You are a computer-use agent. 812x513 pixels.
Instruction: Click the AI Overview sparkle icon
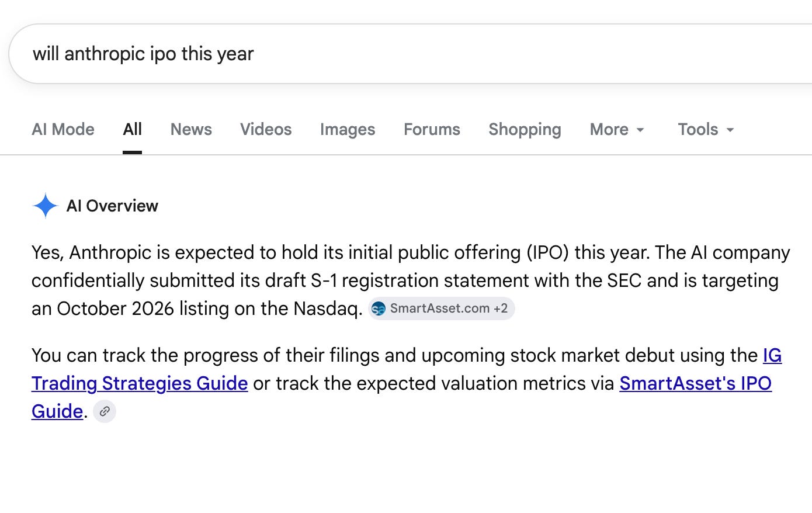pyautogui.click(x=46, y=206)
